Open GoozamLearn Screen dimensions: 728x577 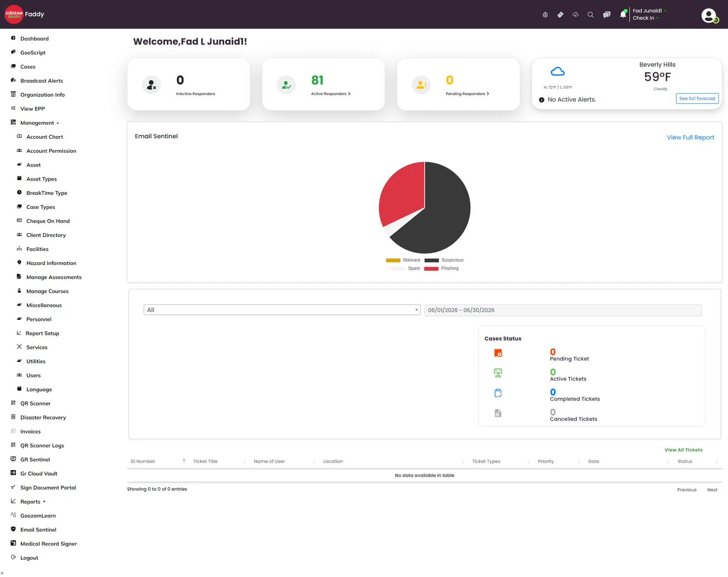pyautogui.click(x=38, y=516)
